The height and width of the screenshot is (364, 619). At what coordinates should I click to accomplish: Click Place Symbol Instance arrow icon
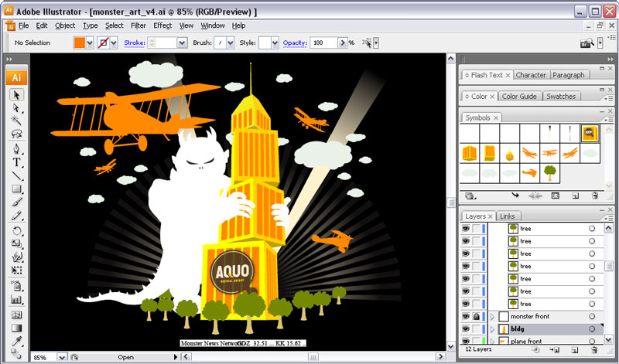click(515, 196)
